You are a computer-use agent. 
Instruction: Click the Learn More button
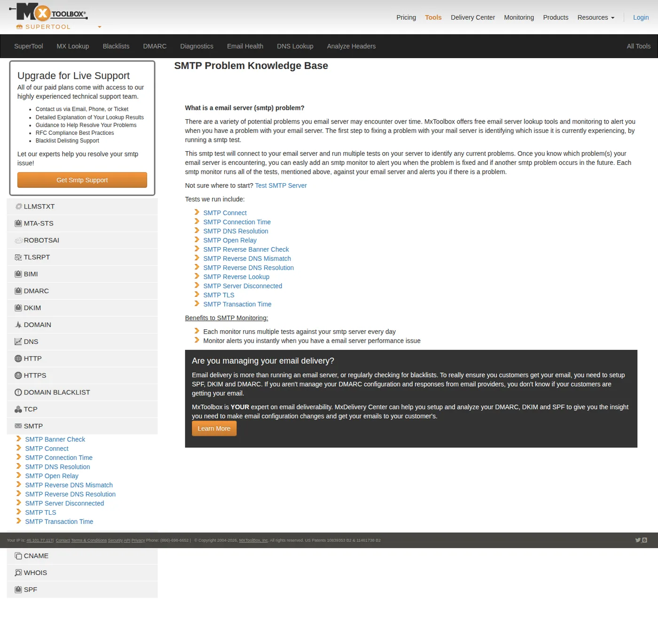pos(214,428)
